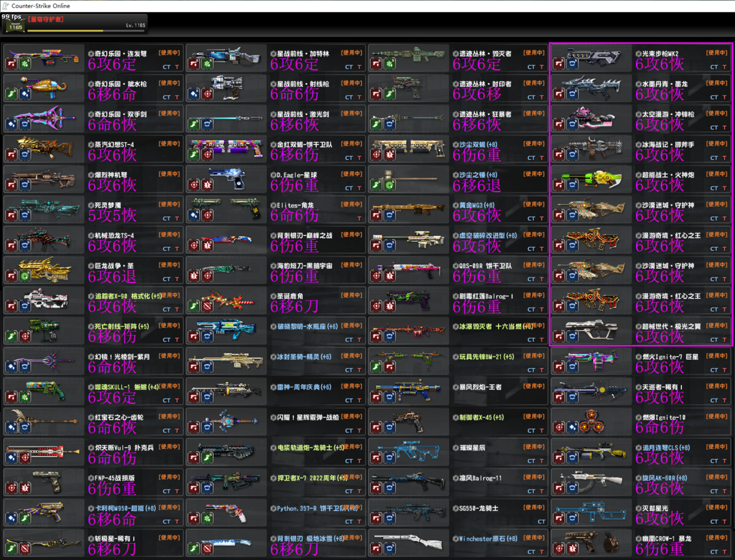
Task: Click the red crosshair icon on D.Eagle-星球
Action: pyautogui.click(x=194, y=184)
